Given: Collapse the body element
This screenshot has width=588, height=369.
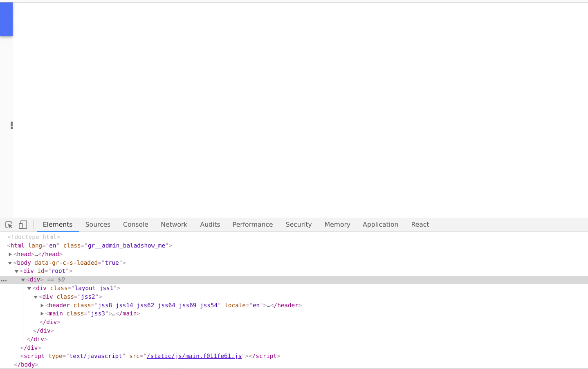Looking at the screenshot, I should (x=10, y=263).
